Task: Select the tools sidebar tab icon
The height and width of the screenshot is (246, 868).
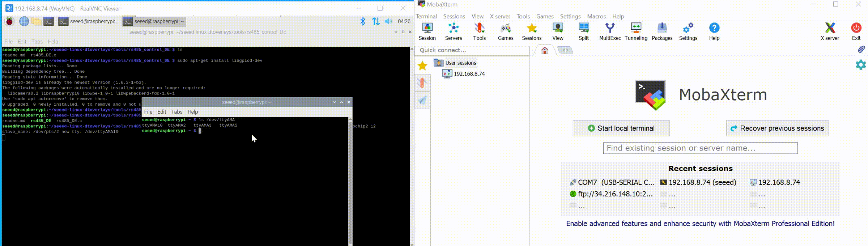Action: pyautogui.click(x=422, y=83)
